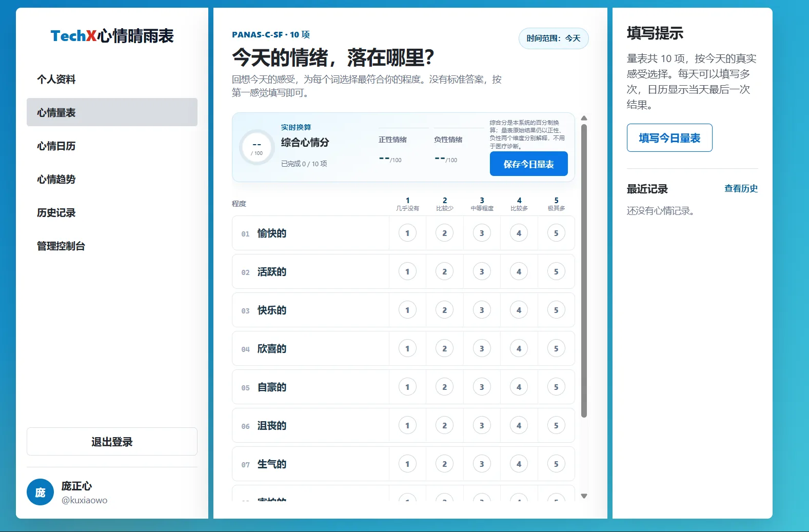Rate 愉快的 as 3

[x=482, y=233]
